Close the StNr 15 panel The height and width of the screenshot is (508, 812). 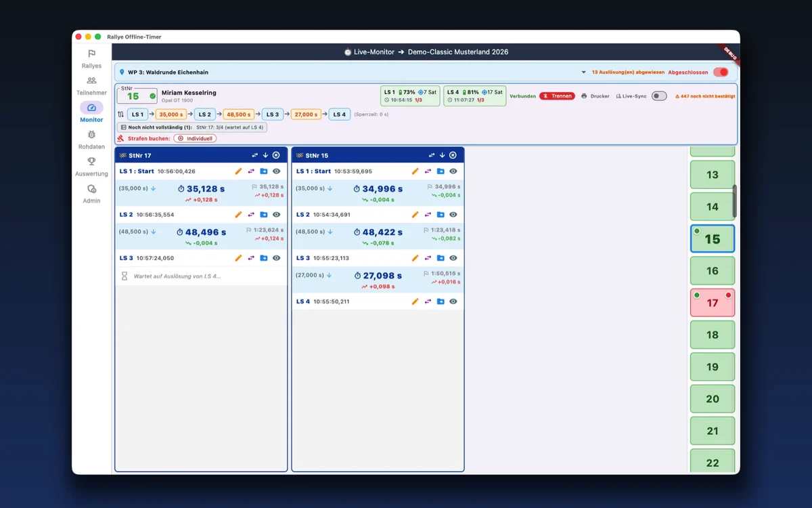tap(453, 155)
